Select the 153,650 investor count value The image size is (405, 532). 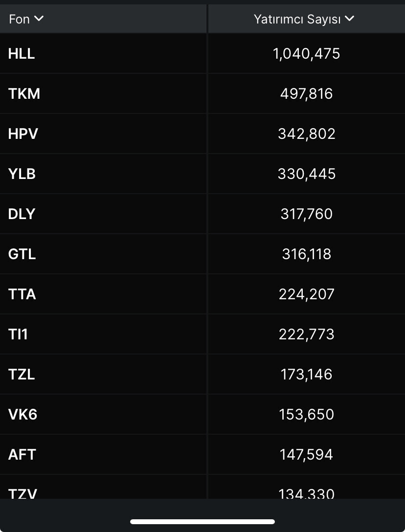click(x=307, y=415)
